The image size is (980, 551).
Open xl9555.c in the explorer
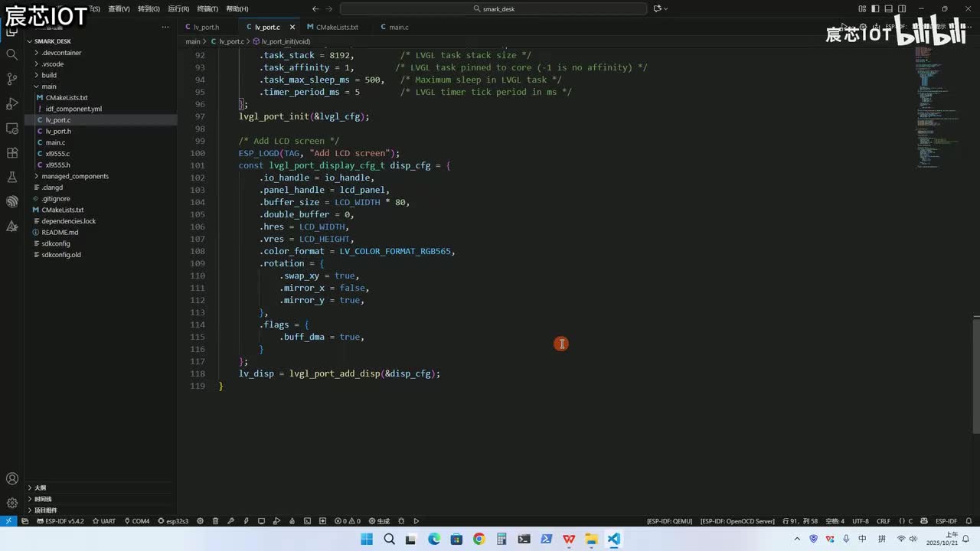click(101, 154)
